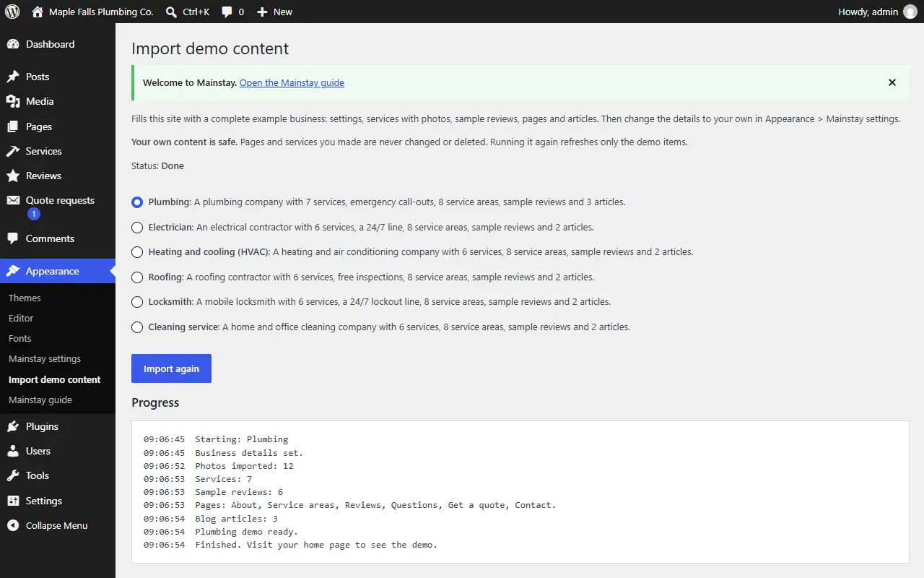Click Import demo content submenu item
Viewport: 924px width, 578px height.
[x=55, y=379]
